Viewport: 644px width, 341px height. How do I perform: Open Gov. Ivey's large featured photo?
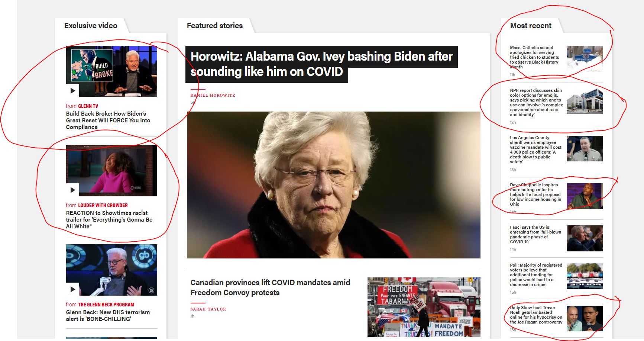tap(333, 185)
